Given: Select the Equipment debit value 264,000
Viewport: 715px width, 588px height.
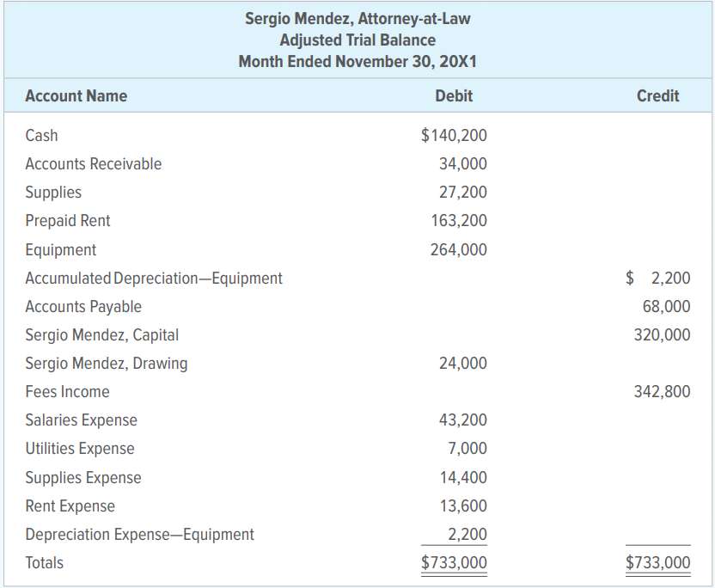Looking at the screenshot, I should 459,249.
